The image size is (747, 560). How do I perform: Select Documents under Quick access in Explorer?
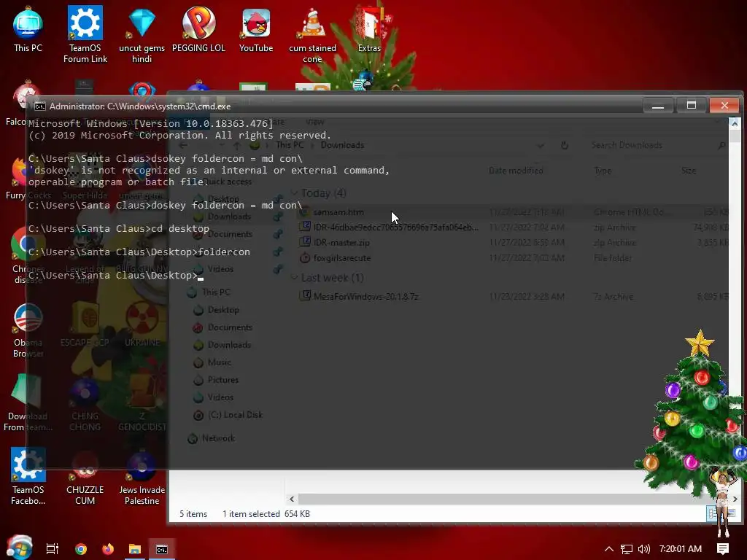click(230, 234)
